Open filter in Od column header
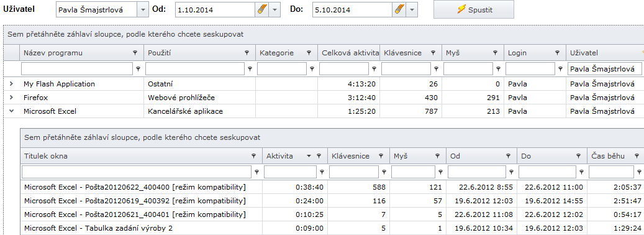Screen dimensions: 644x235 (x=508, y=155)
